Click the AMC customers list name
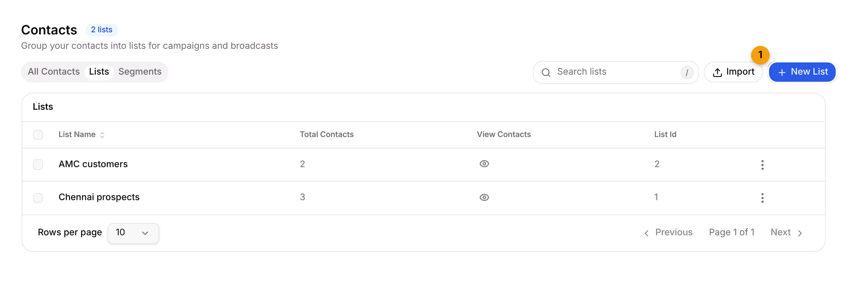868x302 pixels. pos(93,164)
